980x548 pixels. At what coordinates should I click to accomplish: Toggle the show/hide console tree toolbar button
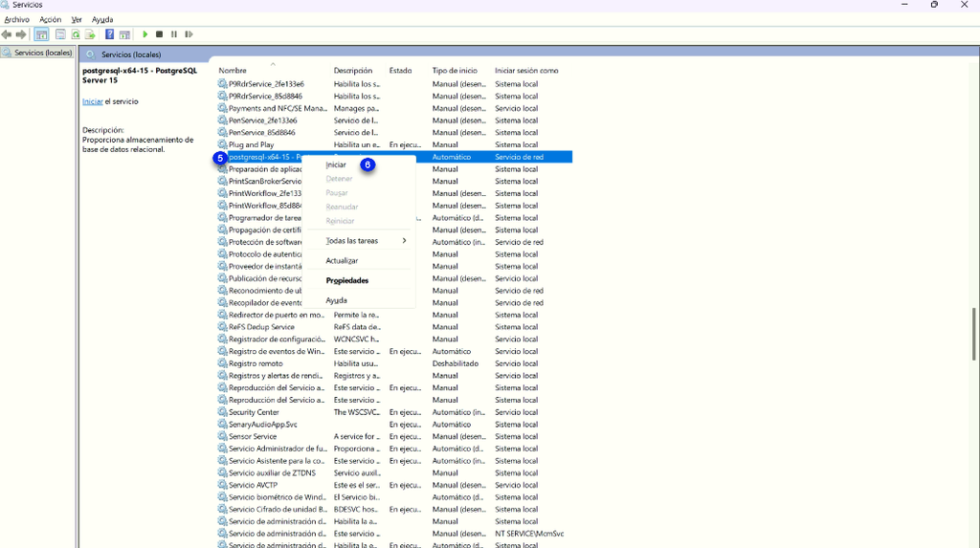pyautogui.click(x=42, y=34)
